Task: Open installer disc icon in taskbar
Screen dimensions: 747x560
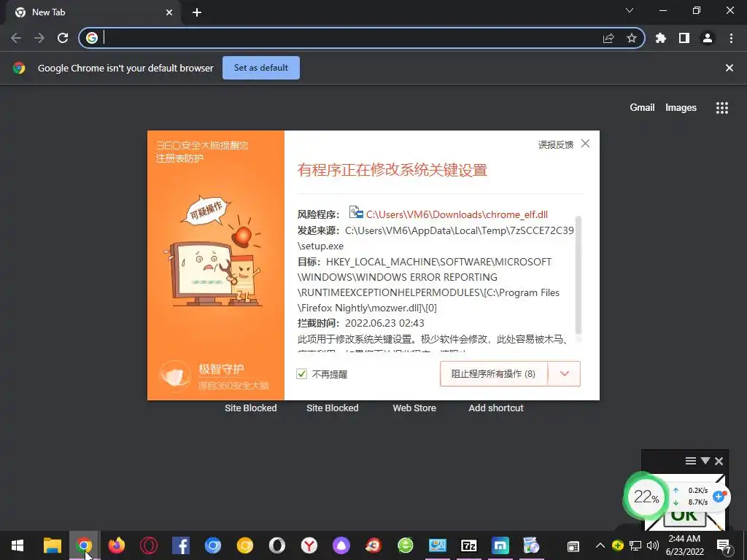Action: click(x=531, y=545)
